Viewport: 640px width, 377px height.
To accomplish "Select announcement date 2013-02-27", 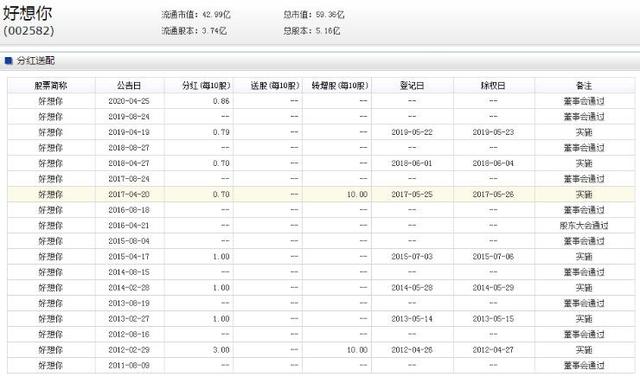I will [129, 319].
